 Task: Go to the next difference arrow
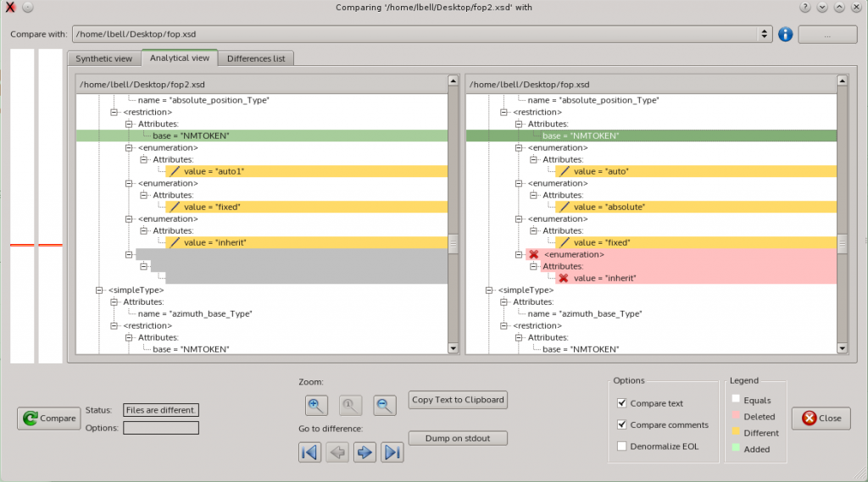click(364, 452)
